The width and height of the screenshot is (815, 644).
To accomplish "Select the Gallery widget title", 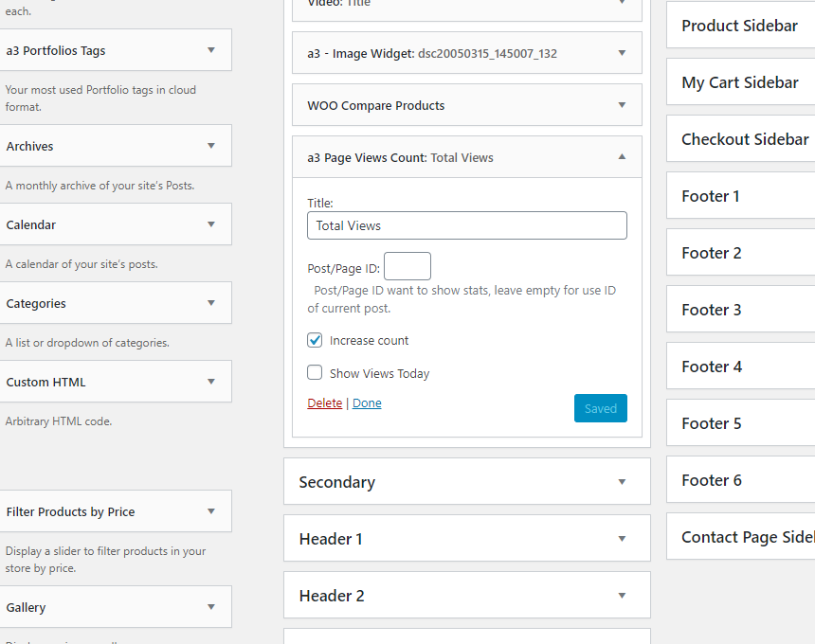I will pos(26,607).
